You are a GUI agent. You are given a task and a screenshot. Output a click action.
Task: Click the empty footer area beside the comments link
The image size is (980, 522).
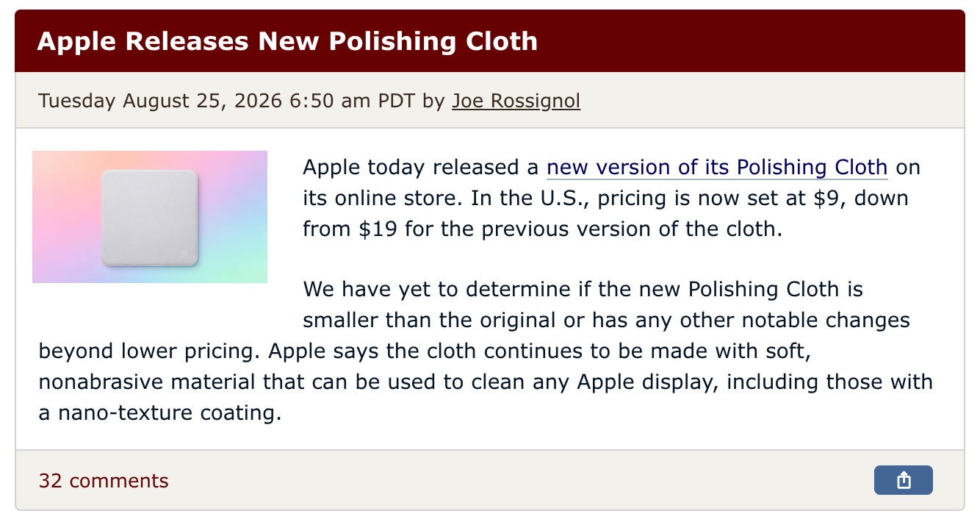(514, 481)
